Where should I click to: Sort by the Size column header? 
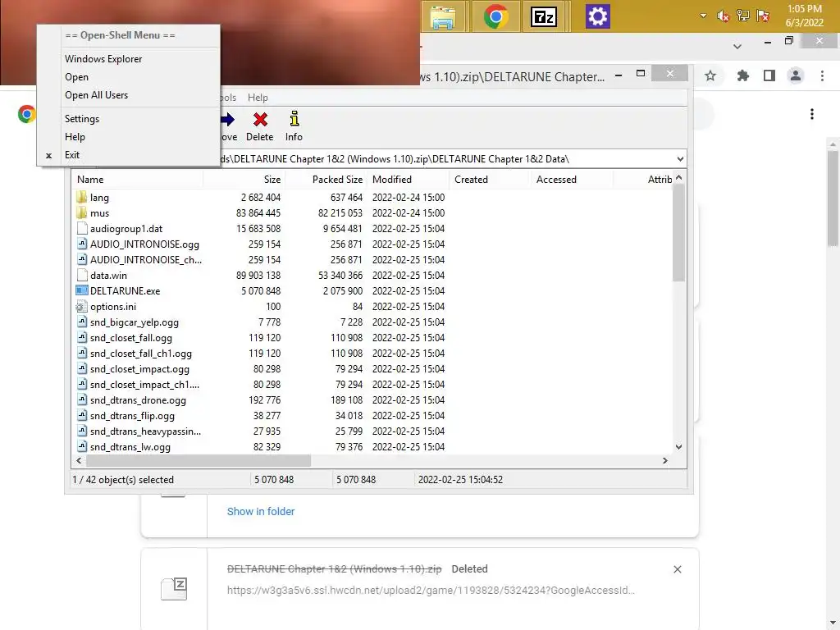pyautogui.click(x=244, y=180)
